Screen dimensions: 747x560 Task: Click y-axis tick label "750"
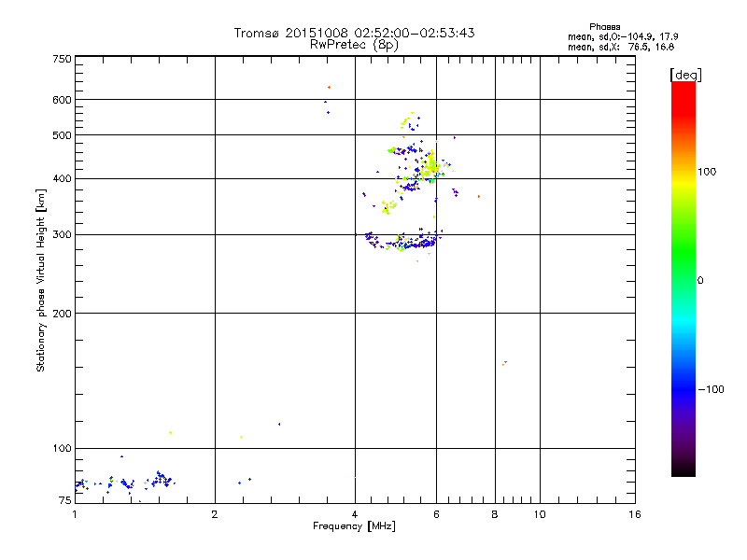pyautogui.click(x=62, y=60)
